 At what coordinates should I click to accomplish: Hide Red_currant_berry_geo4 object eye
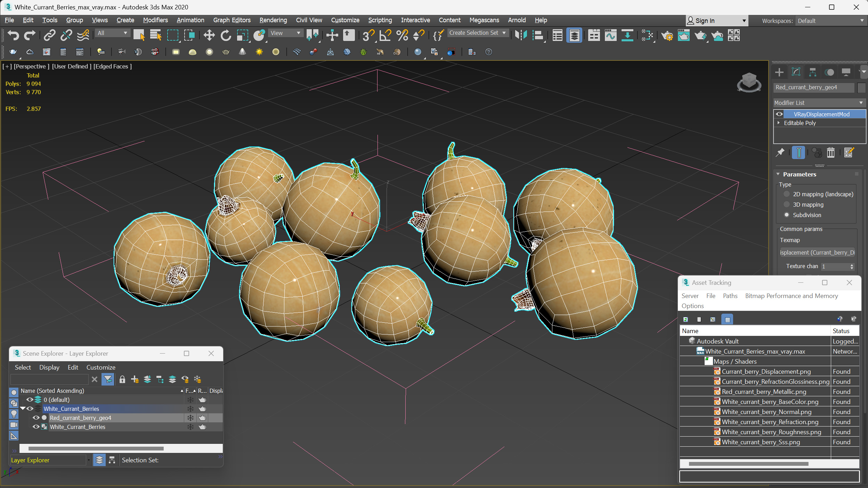click(x=36, y=417)
